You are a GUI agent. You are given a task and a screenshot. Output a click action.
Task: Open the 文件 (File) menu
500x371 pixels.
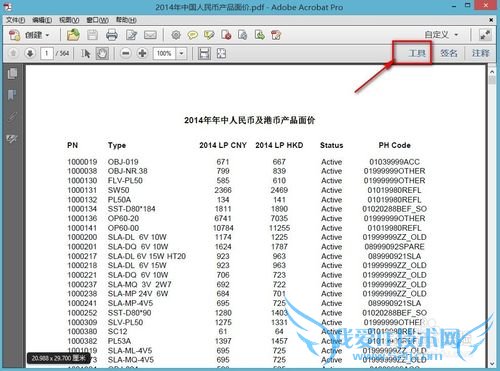click(x=15, y=20)
